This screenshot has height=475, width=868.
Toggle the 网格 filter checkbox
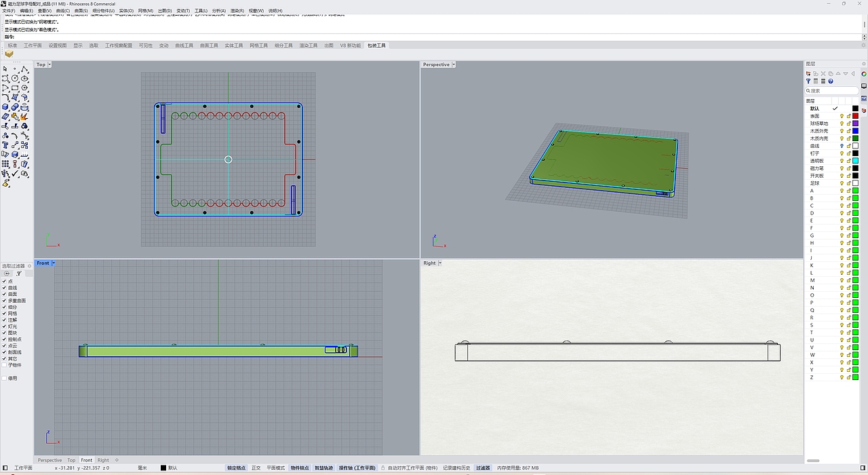[4, 313]
